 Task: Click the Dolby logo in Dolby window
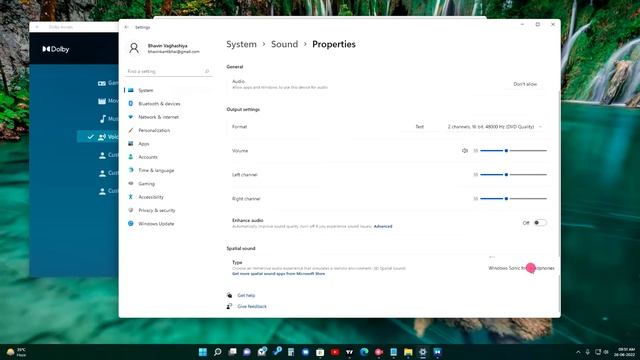(x=56, y=49)
